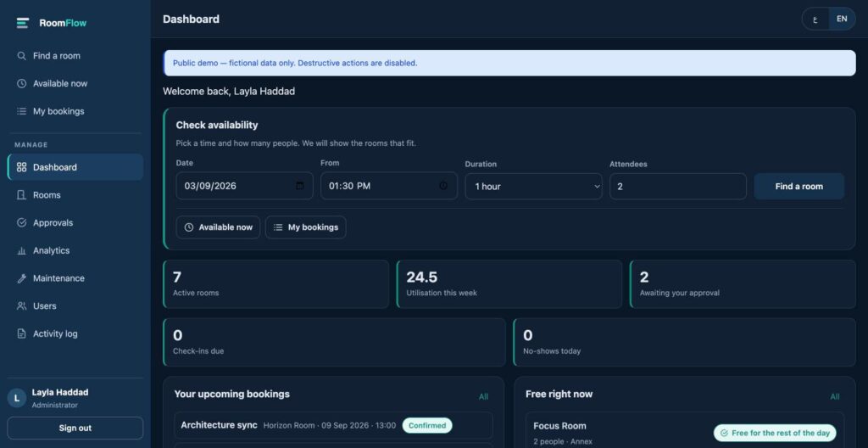Open the Active rooms stat card
868x448 pixels.
(275, 284)
